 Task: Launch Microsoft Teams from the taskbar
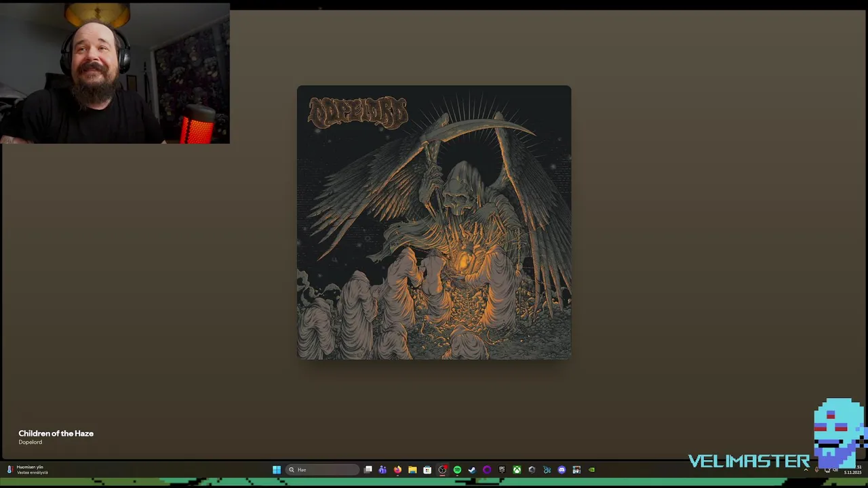pos(382,470)
